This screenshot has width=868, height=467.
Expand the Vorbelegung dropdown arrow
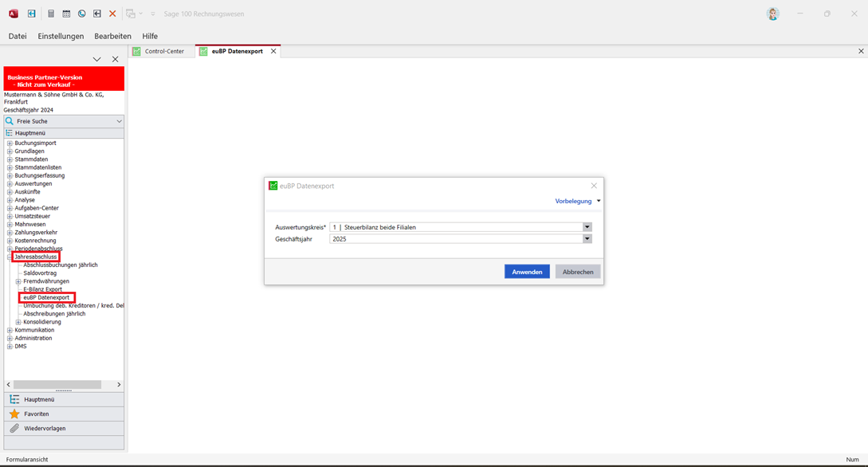(599, 202)
